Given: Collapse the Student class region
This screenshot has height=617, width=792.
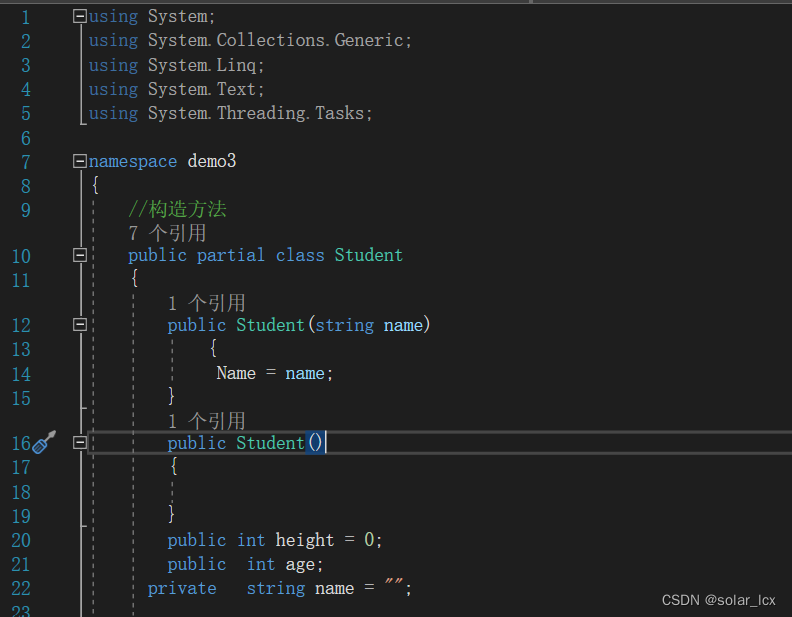Looking at the screenshot, I should pyautogui.click(x=79, y=255).
